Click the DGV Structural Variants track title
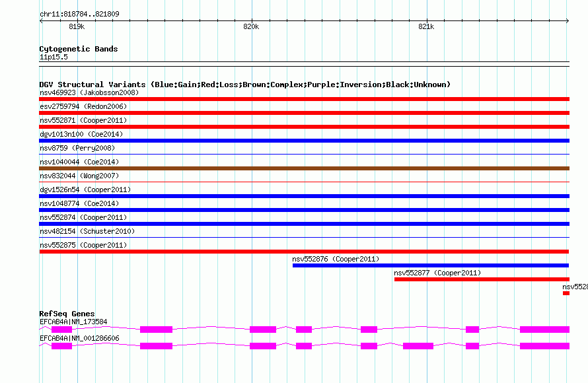Image resolution: width=588 pixels, height=383 pixels. [x=245, y=85]
